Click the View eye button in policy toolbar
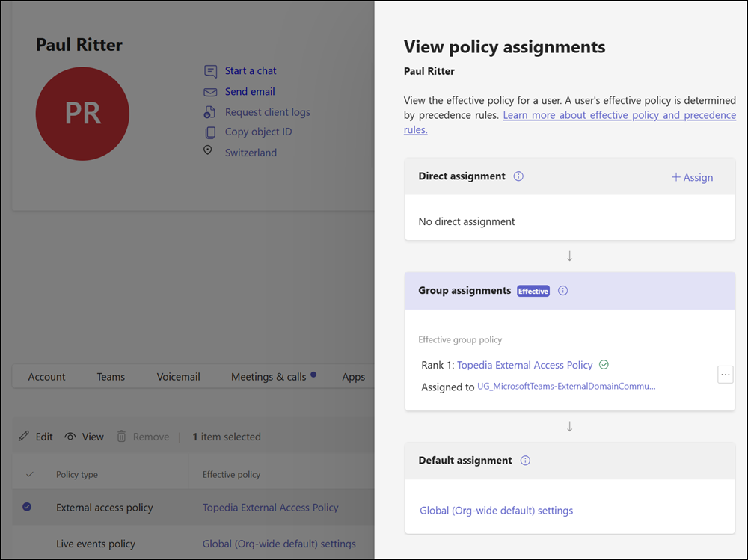Image resolution: width=748 pixels, height=560 pixels. 84,437
